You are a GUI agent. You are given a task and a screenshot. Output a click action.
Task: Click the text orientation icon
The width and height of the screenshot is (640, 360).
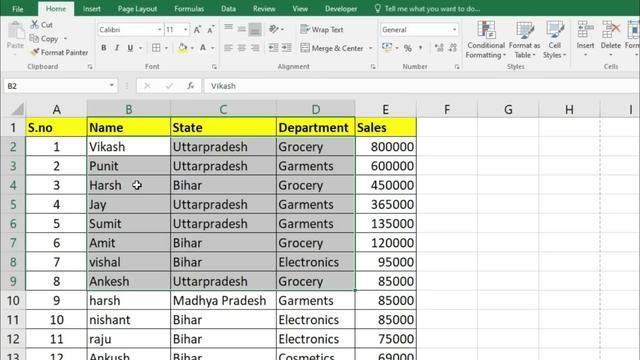pos(274,29)
